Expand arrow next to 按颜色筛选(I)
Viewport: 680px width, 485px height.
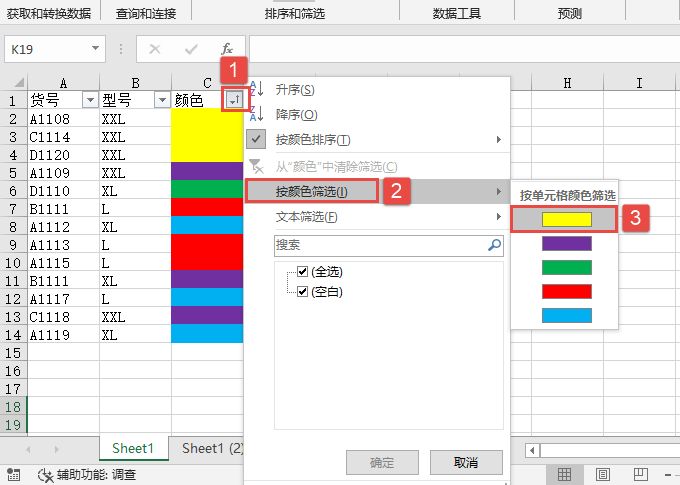pos(499,191)
